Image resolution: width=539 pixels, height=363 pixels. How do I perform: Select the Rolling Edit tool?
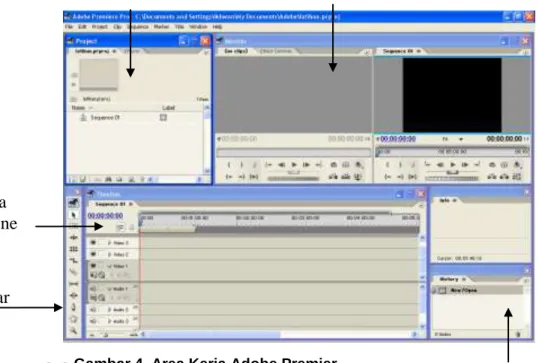73,249
